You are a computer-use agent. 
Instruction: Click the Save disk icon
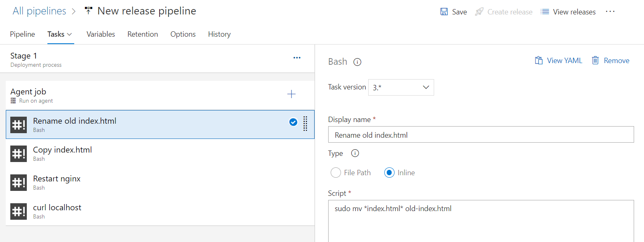pyautogui.click(x=444, y=12)
